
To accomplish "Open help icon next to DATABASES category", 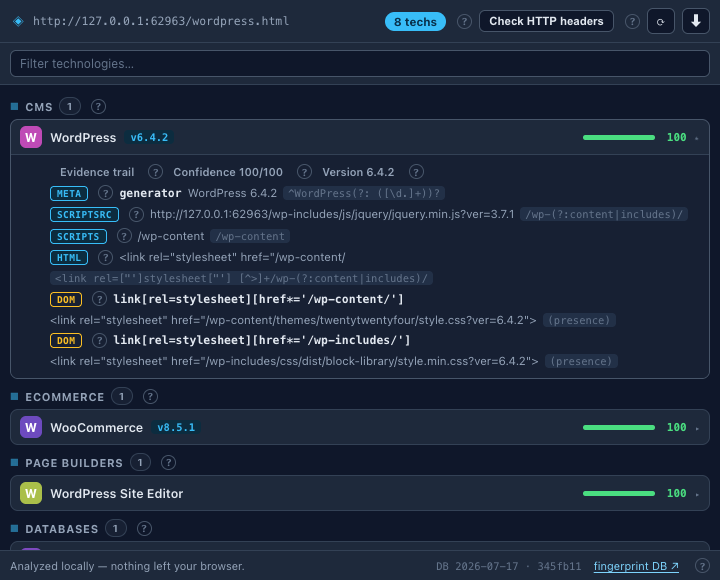I will coord(144,529).
